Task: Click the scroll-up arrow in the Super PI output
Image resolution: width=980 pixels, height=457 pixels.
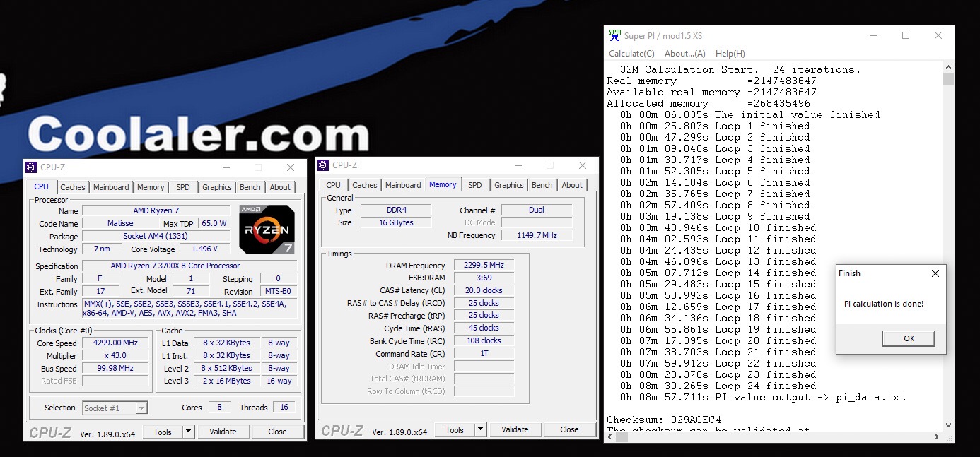Action: point(949,67)
